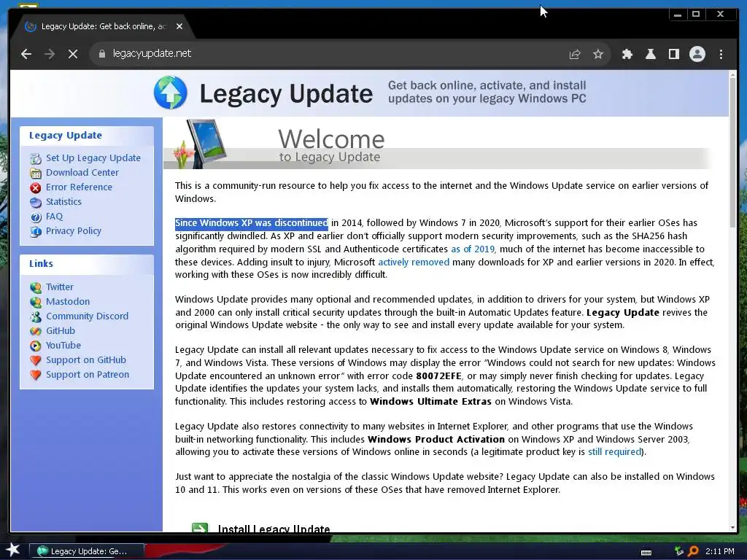Click the Legacy Update site title heading

coord(286,93)
